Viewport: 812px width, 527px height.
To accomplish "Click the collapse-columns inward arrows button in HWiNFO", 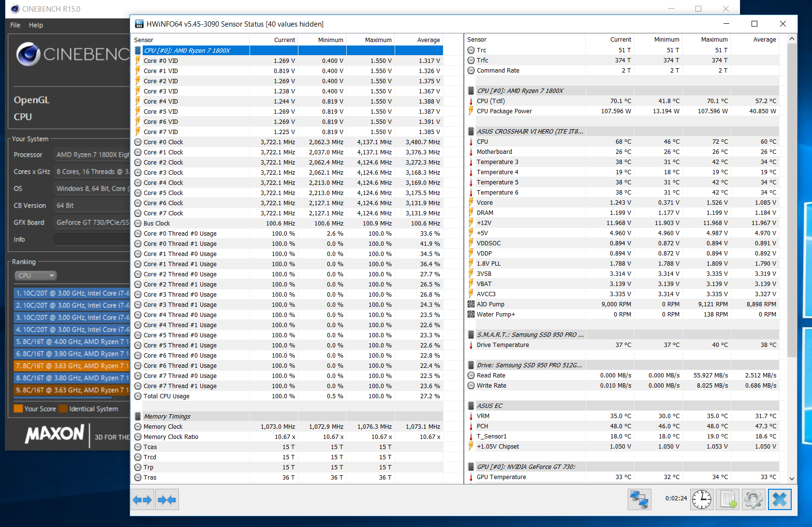I will pyautogui.click(x=167, y=500).
